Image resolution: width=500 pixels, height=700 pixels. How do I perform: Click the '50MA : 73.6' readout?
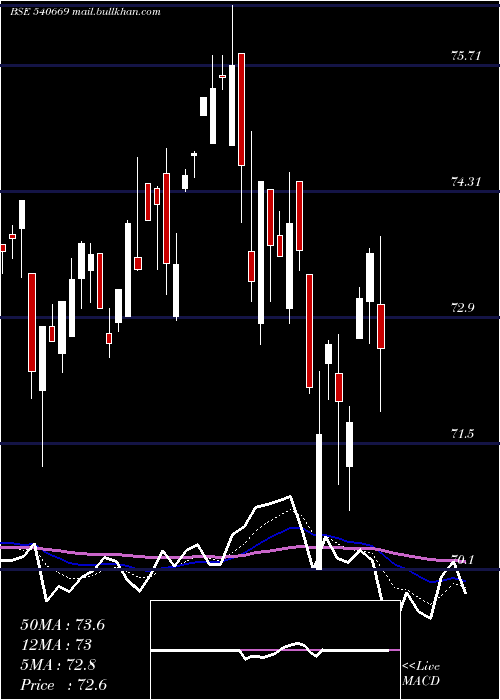(62, 625)
